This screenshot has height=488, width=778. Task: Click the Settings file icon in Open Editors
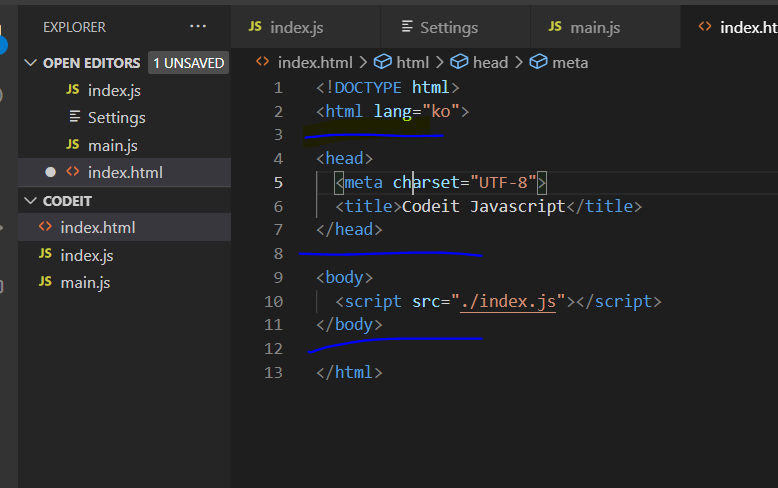tap(73, 117)
